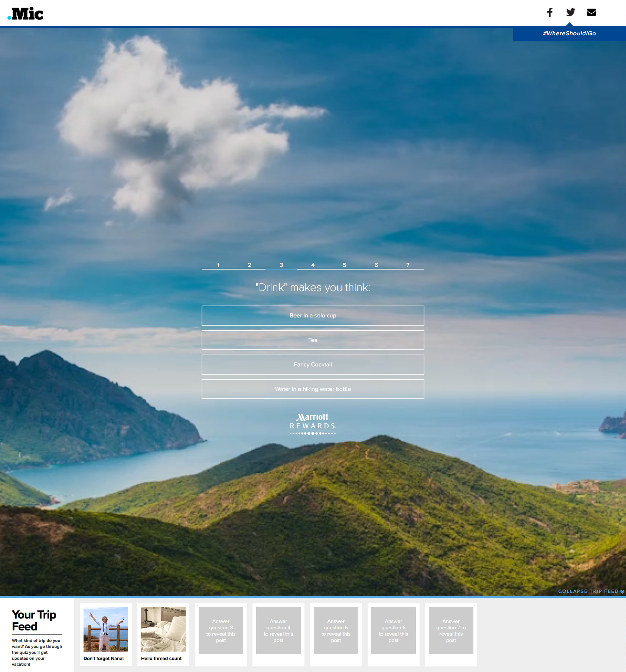
Task: Jump to question 2 step
Action: click(x=250, y=265)
